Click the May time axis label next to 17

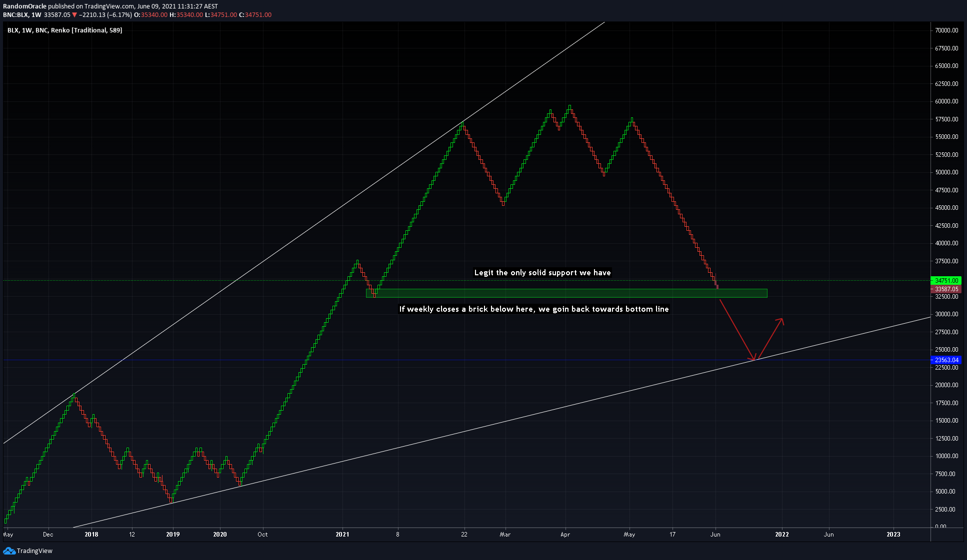tap(629, 535)
